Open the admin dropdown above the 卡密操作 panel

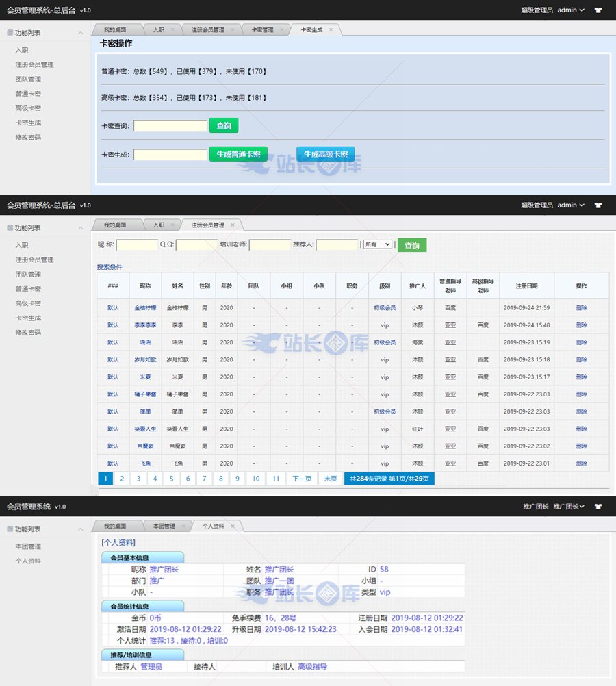(571, 10)
